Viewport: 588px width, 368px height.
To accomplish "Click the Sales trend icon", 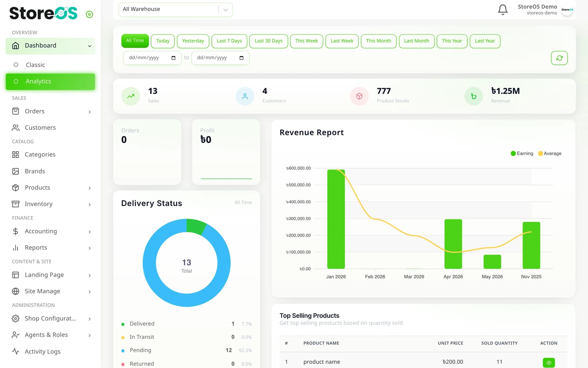I will coord(131,96).
